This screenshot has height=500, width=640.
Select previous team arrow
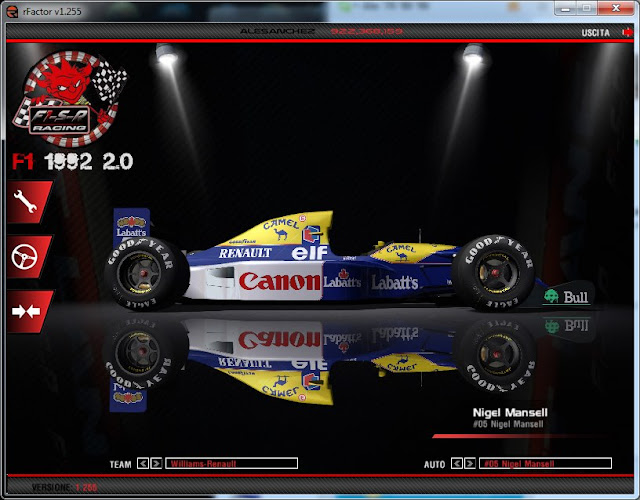tap(143, 463)
